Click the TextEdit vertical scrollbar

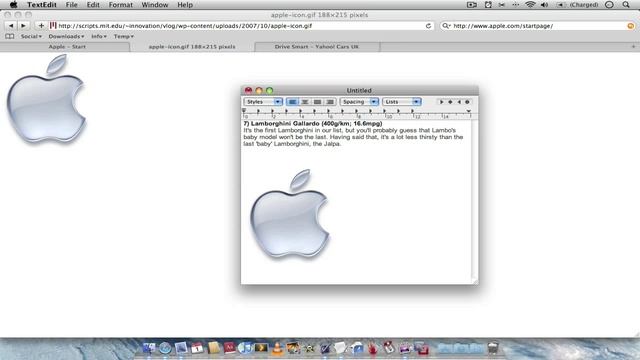[x=475, y=200]
